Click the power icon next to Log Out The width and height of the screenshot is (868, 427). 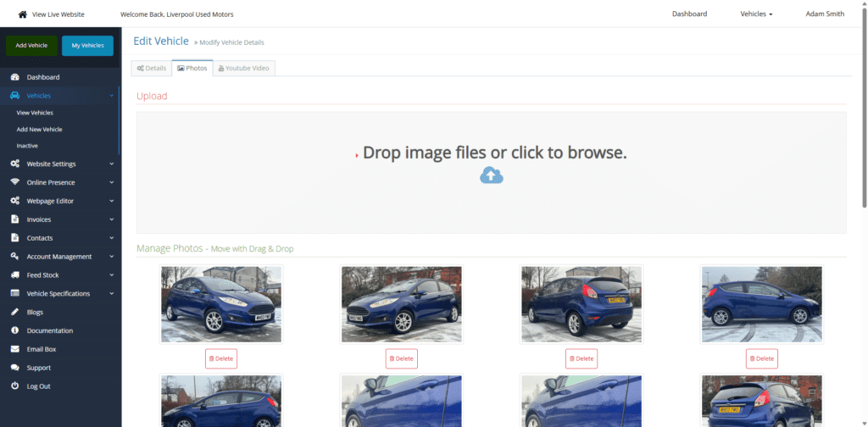[x=15, y=386]
